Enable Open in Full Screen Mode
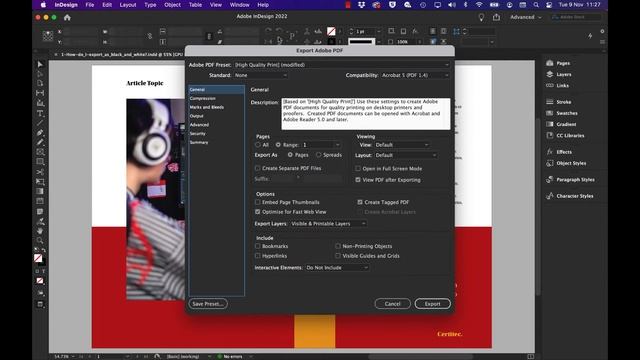Viewport: 640px width, 360px height. [358, 169]
